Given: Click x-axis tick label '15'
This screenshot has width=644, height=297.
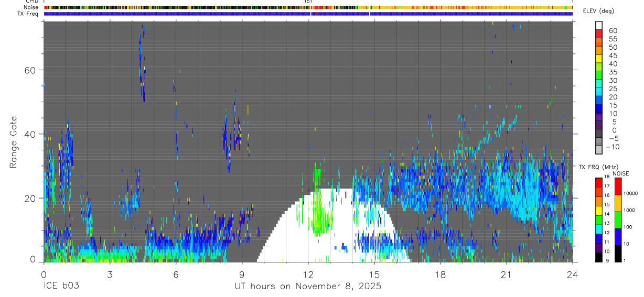Looking at the screenshot, I should (374, 274).
